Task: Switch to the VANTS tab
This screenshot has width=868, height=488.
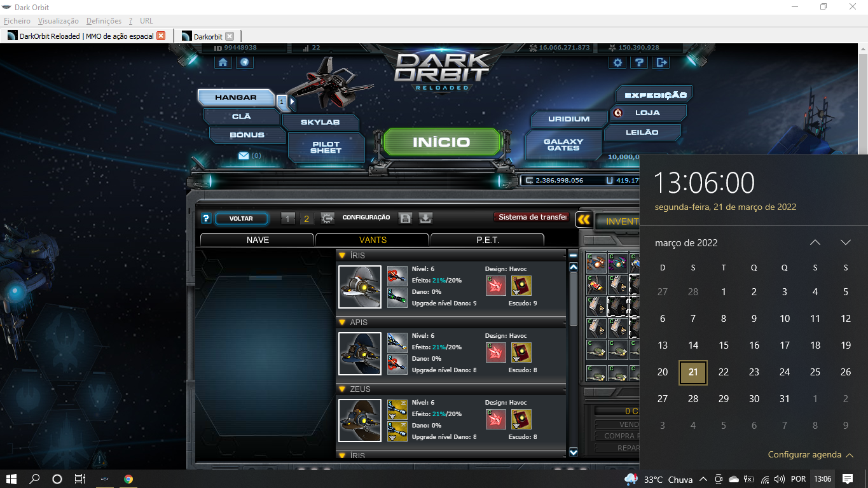Action: click(373, 240)
